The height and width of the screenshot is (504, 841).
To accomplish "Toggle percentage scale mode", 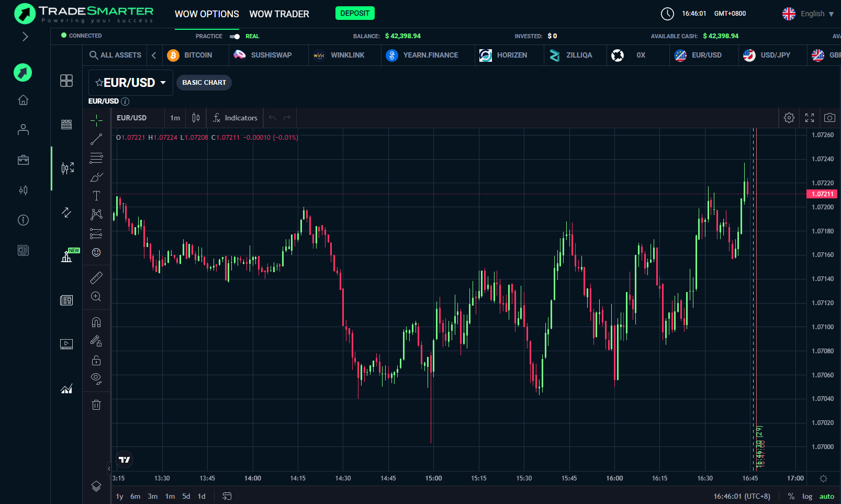I will tap(791, 496).
